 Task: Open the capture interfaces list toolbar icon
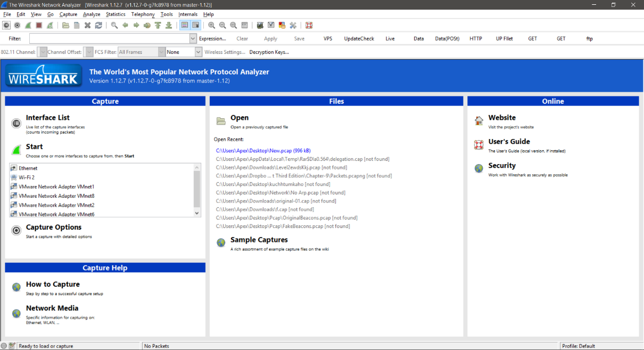click(x=6, y=25)
